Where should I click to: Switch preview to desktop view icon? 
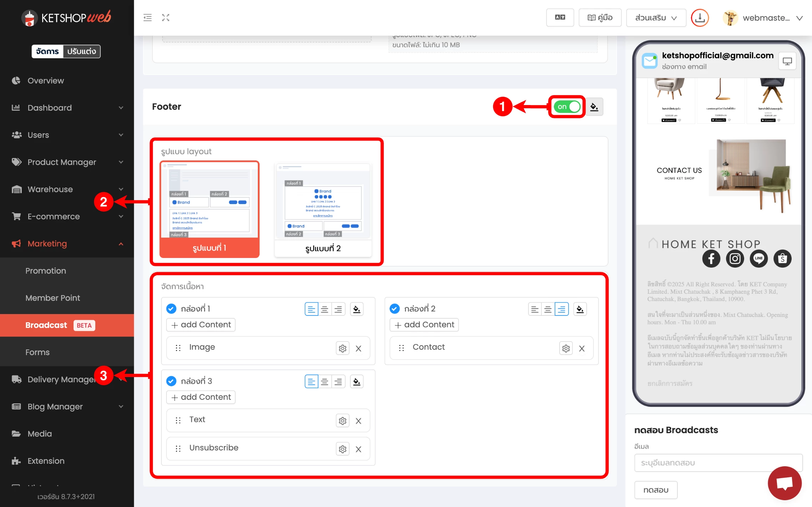point(787,61)
